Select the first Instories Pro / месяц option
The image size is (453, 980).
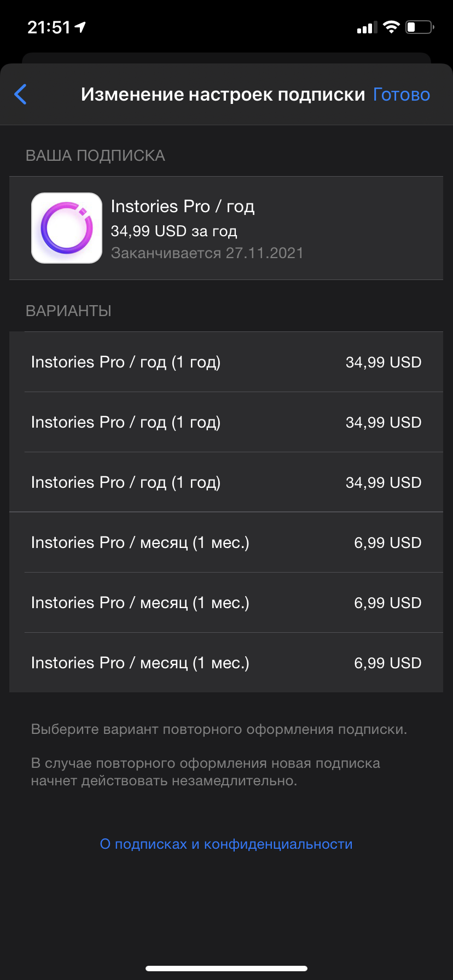pos(226,542)
